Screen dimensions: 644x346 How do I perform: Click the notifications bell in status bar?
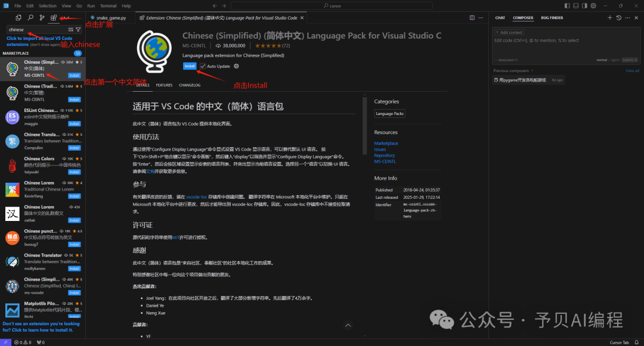(637, 342)
